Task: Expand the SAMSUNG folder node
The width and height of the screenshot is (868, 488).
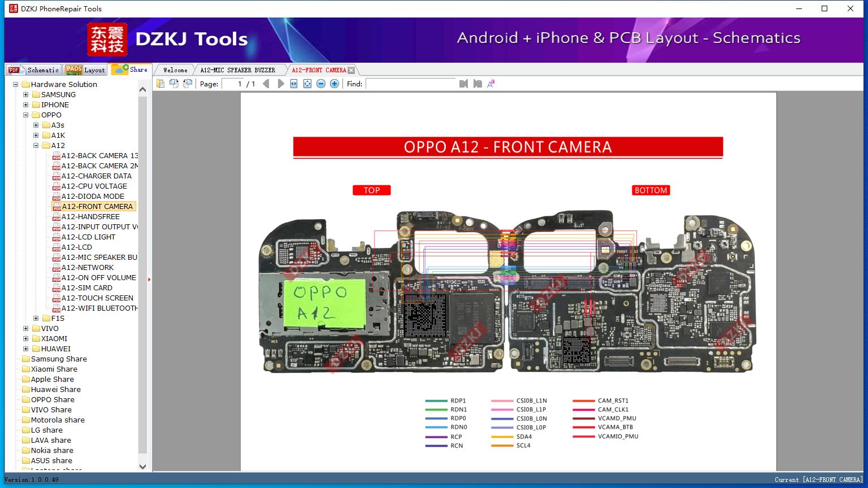Action: [26, 95]
